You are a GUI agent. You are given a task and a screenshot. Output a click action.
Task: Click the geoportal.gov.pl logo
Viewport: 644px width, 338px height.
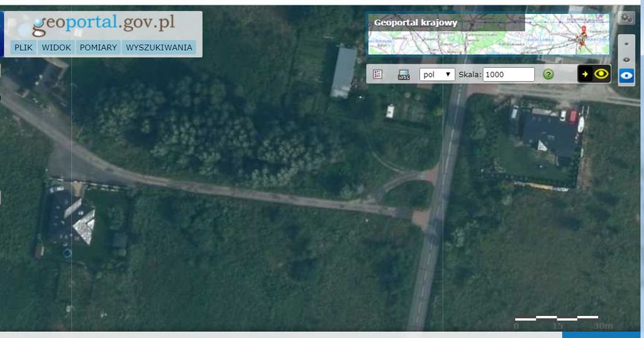(x=104, y=24)
